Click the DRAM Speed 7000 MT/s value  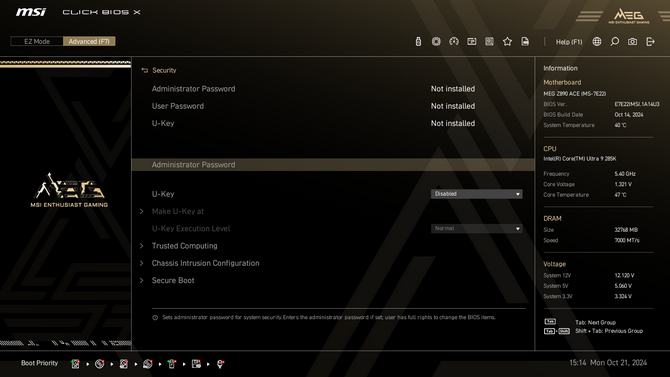coord(627,240)
